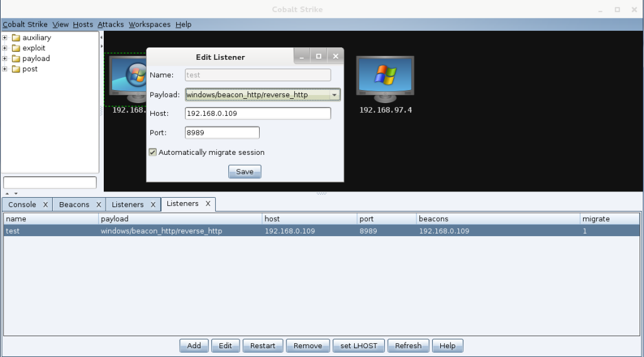644x357 pixels.
Task: Click the 192.168.97.4 host label
Action: point(386,110)
